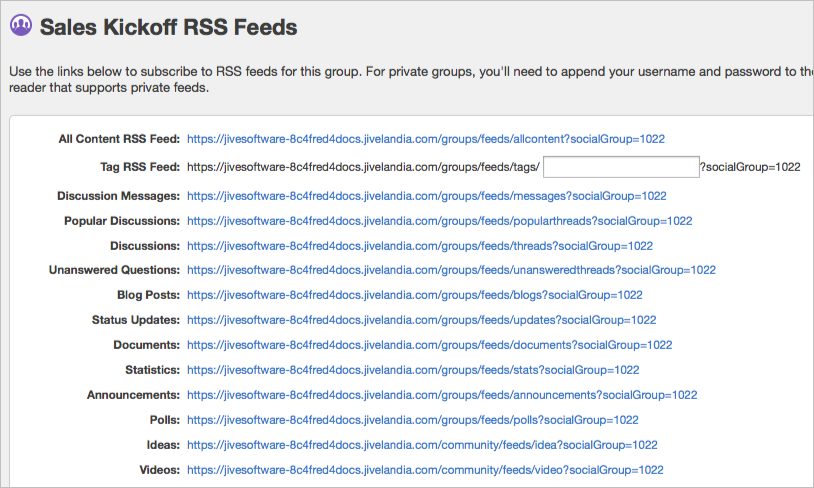Open the Status Updates feed link

tap(422, 320)
